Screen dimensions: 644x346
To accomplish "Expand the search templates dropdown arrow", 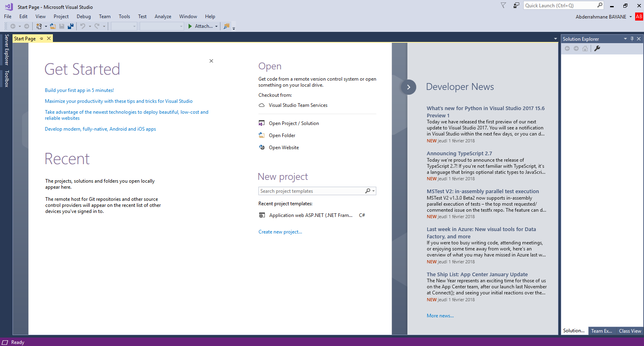I will click(x=373, y=191).
